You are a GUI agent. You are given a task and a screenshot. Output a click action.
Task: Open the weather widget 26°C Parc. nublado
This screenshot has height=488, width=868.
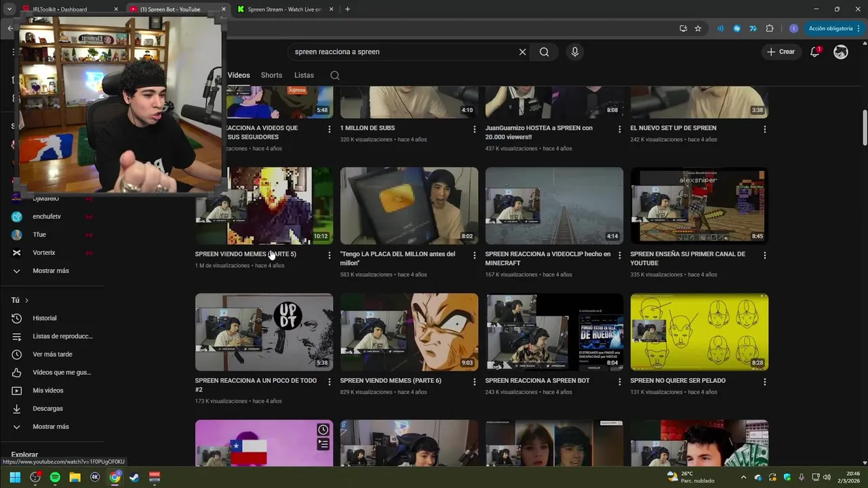691,477
